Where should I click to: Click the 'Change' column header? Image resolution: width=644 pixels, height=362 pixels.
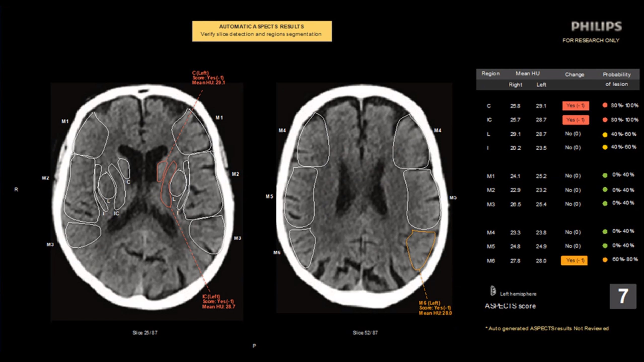[574, 74]
